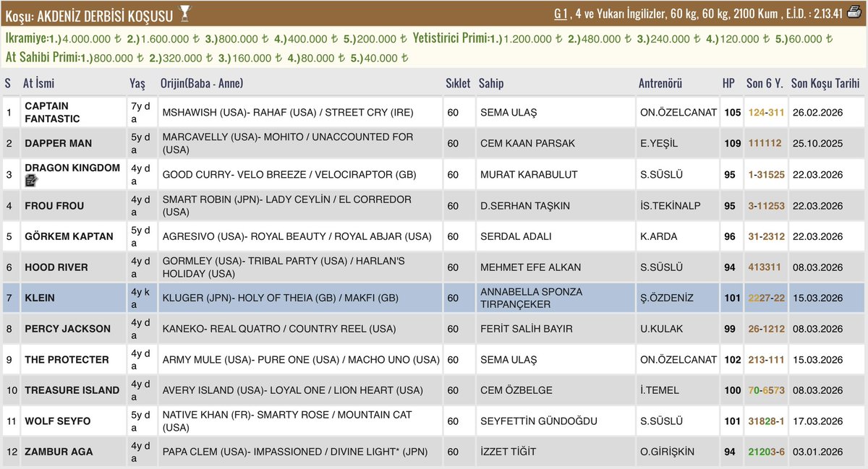The width and height of the screenshot is (868, 469).
Task: Open horse HOOD RIVER
Action: click(56, 267)
